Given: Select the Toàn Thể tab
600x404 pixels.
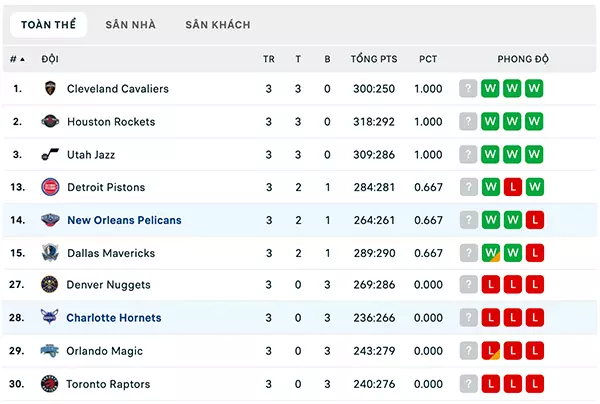Looking at the screenshot, I should coord(49,25).
